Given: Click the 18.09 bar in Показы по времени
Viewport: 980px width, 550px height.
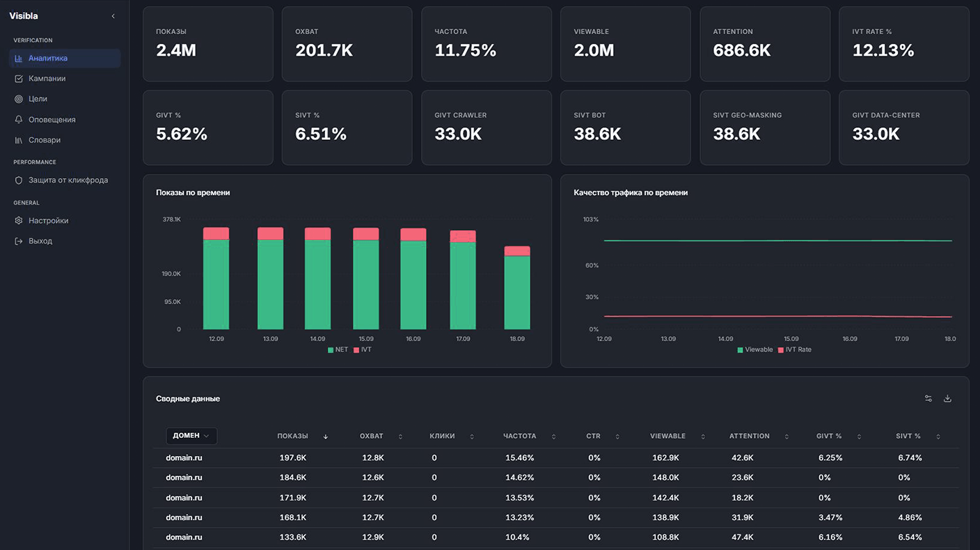Looking at the screenshot, I should click(517, 288).
